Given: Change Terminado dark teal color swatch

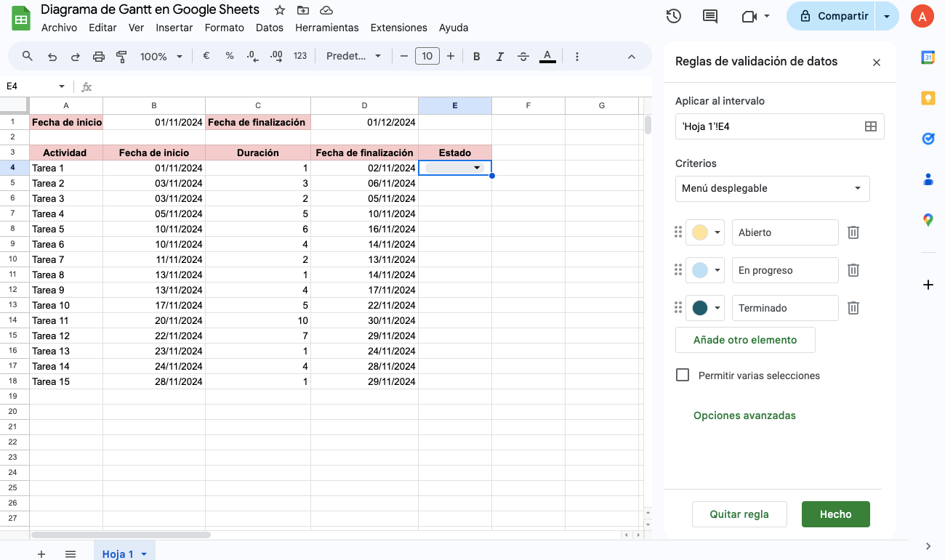Looking at the screenshot, I should pos(706,308).
